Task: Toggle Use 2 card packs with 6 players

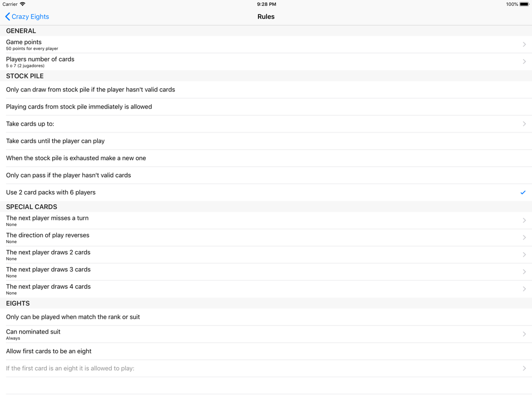Action: [266, 193]
